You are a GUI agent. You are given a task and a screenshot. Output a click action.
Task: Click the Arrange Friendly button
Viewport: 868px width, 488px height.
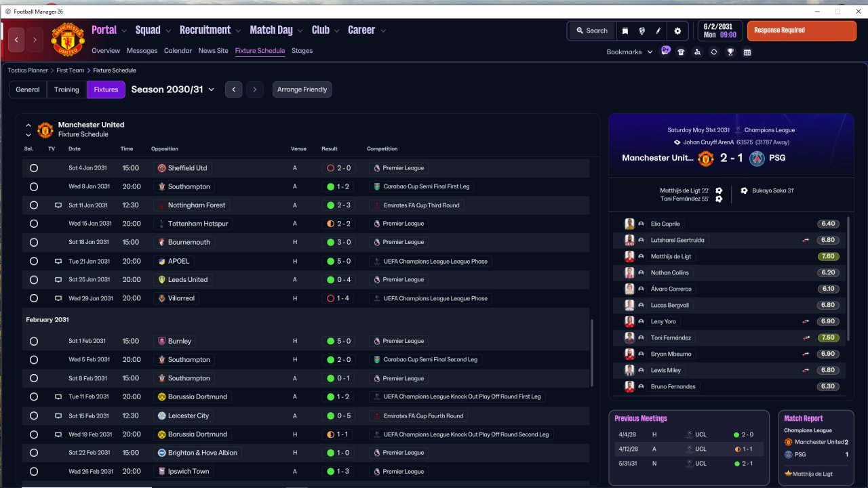tap(302, 89)
